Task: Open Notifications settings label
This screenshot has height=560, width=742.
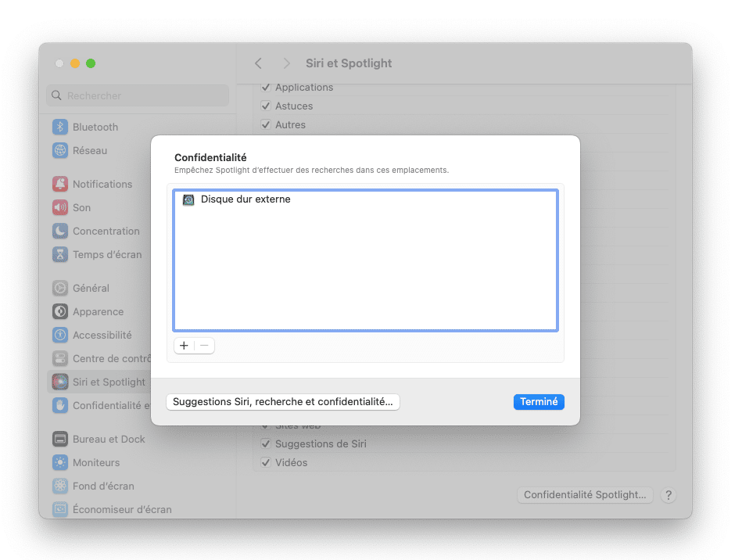Action: click(102, 184)
